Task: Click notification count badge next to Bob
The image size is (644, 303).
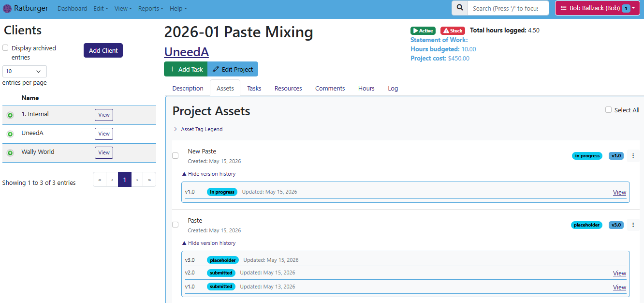Action: click(626, 8)
